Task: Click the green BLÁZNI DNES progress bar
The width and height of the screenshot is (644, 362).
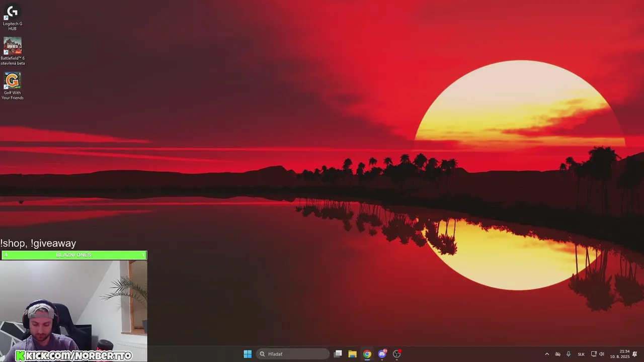Action: pos(73,255)
